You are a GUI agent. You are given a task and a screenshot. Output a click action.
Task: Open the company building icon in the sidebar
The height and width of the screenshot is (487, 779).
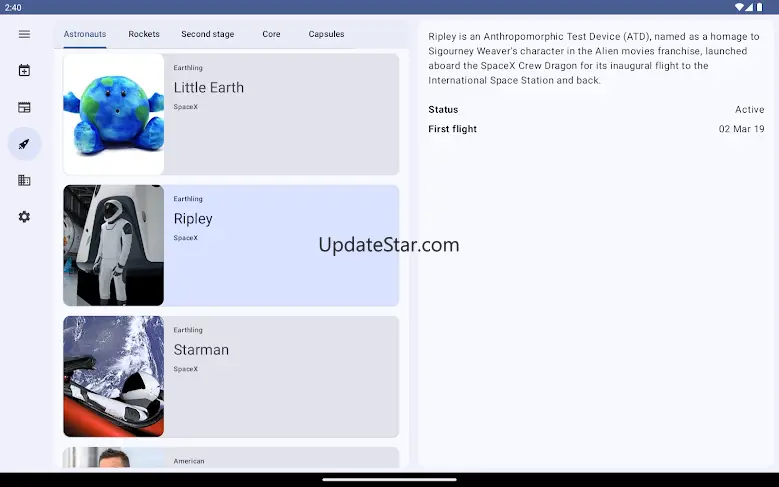pyautogui.click(x=24, y=180)
